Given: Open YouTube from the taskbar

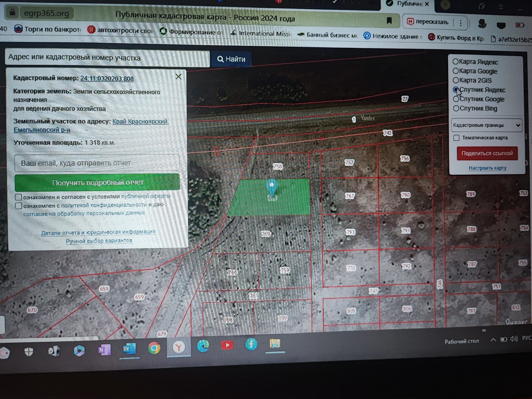Looking at the screenshot, I should pyautogui.click(x=227, y=345).
